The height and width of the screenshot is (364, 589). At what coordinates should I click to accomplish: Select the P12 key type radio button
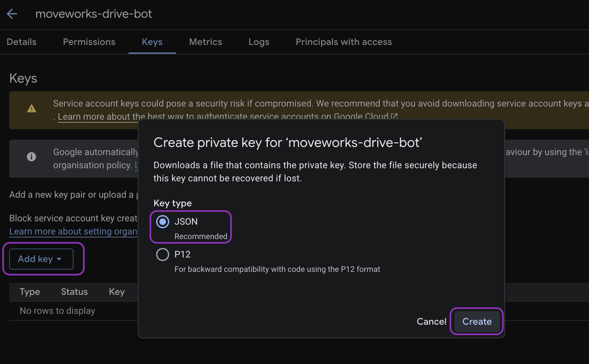163,254
